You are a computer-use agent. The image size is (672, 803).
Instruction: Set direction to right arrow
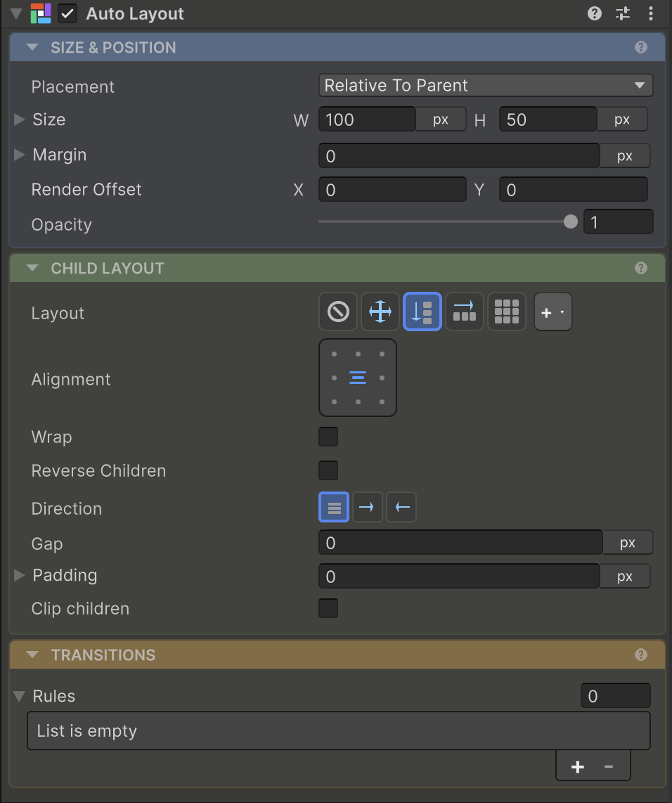pos(368,507)
